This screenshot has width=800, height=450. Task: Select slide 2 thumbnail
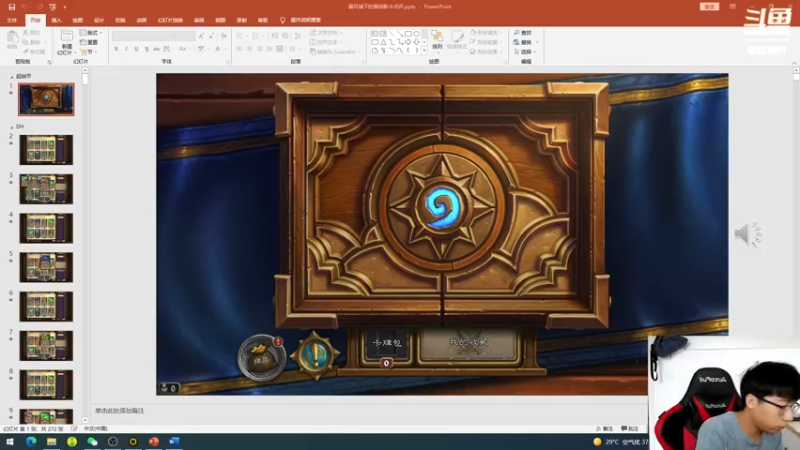(46, 150)
